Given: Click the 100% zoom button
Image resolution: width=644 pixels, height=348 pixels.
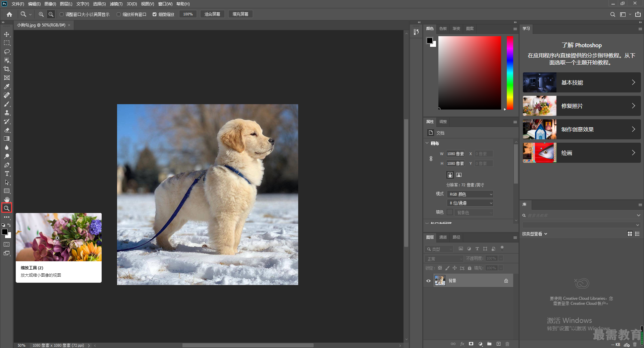Looking at the screenshot, I should (x=188, y=14).
